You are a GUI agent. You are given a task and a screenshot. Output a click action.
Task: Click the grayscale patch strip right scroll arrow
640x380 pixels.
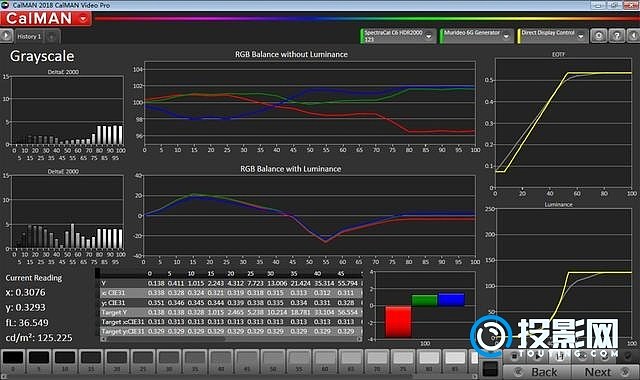click(474, 376)
